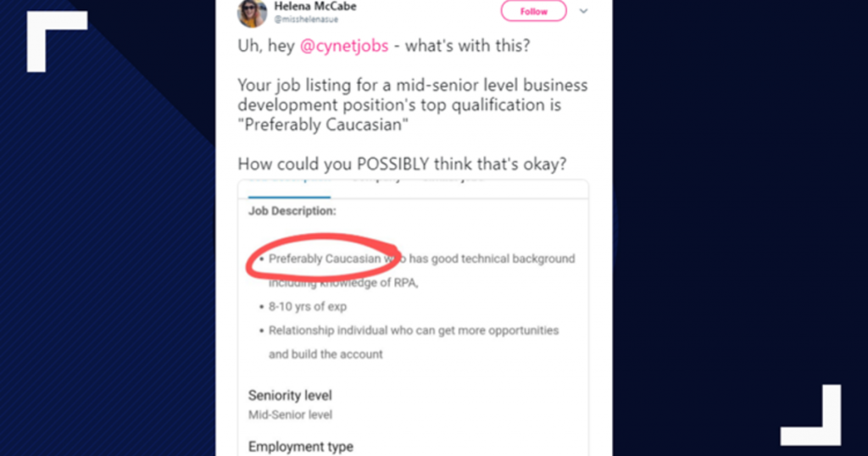Click the red circled Preferably Caucasian text
This screenshot has height=456, width=868.
[x=325, y=259]
